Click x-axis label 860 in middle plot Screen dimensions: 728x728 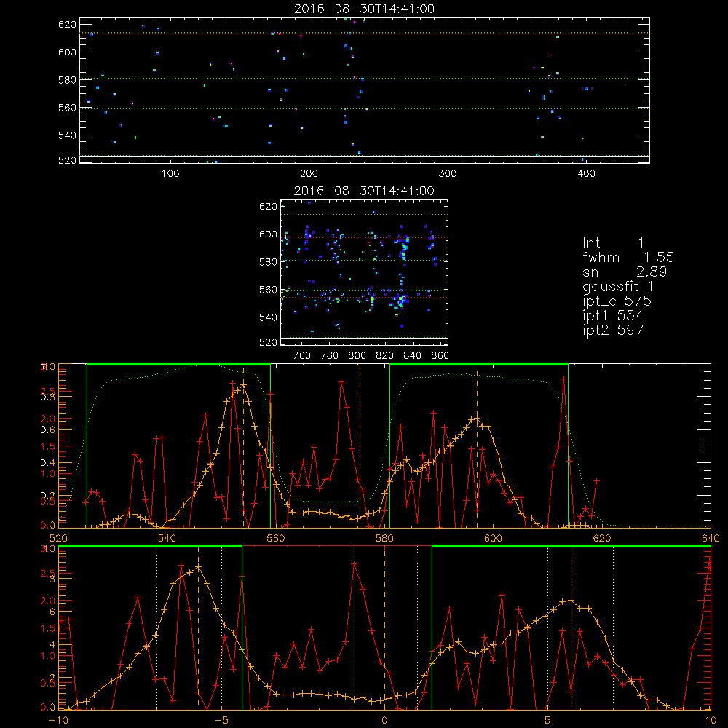point(440,356)
